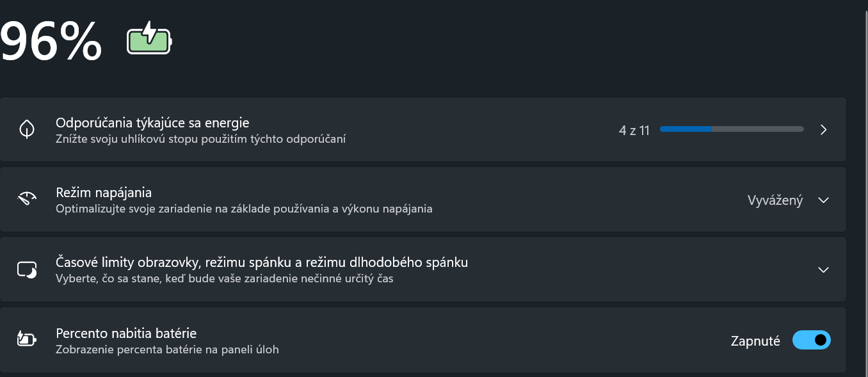Open Odporúčania týkajúce sa energie title

[x=152, y=122]
